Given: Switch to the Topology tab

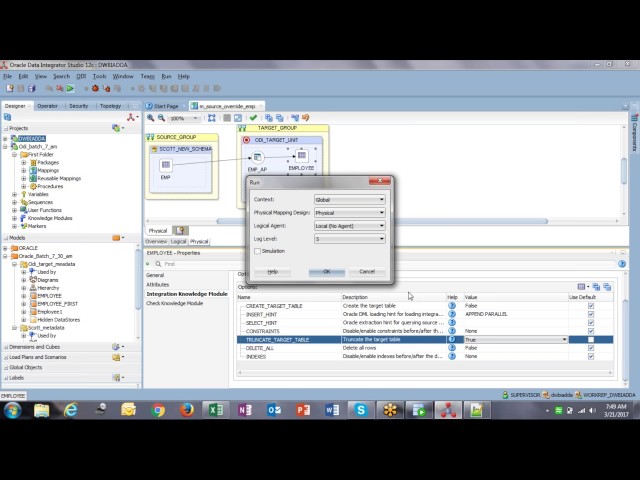Looking at the screenshot, I should (111, 106).
